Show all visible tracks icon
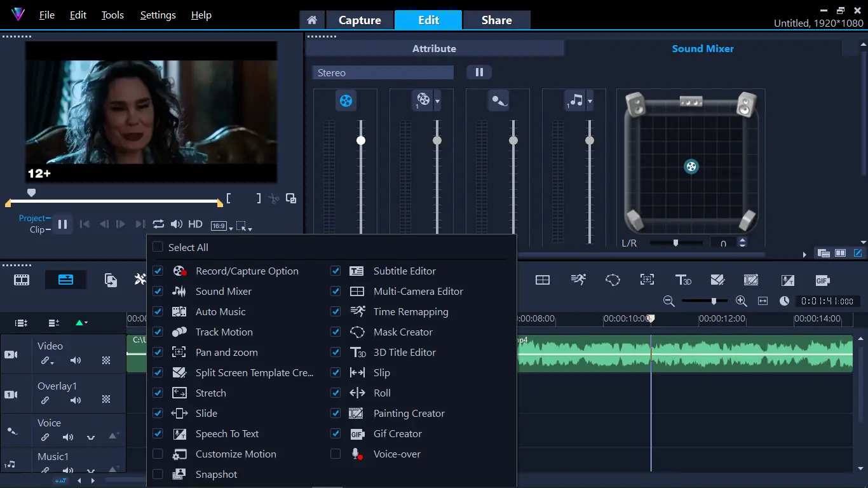 21,323
